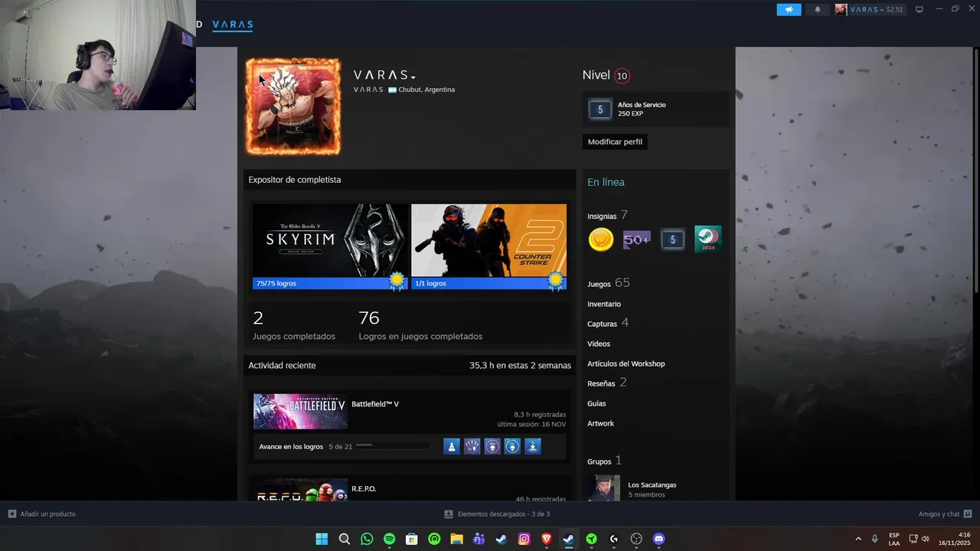Show hidden system tray icons chevron

pos(858,539)
